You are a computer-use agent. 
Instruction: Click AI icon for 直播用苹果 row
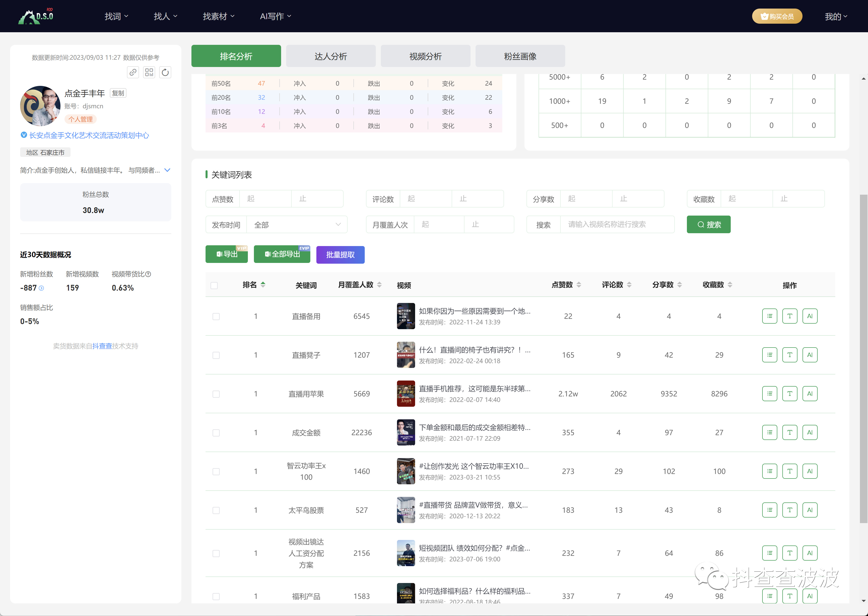pyautogui.click(x=810, y=394)
